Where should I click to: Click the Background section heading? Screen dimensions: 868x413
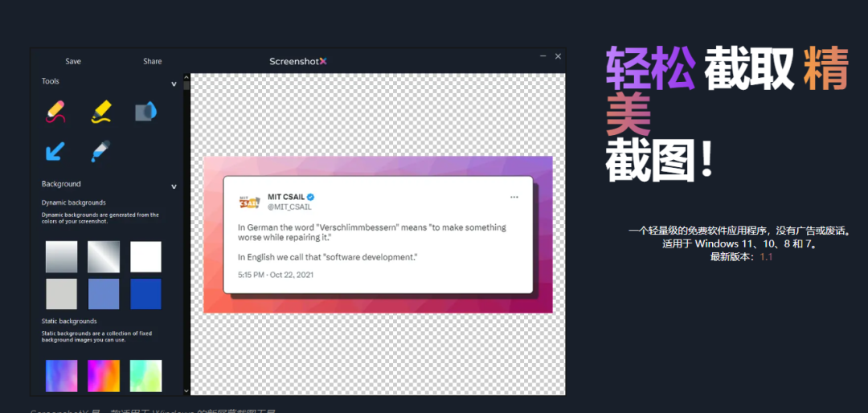coord(61,184)
